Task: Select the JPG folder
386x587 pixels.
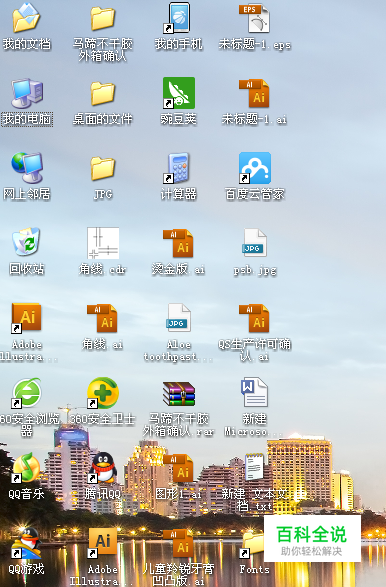Action: [103, 168]
